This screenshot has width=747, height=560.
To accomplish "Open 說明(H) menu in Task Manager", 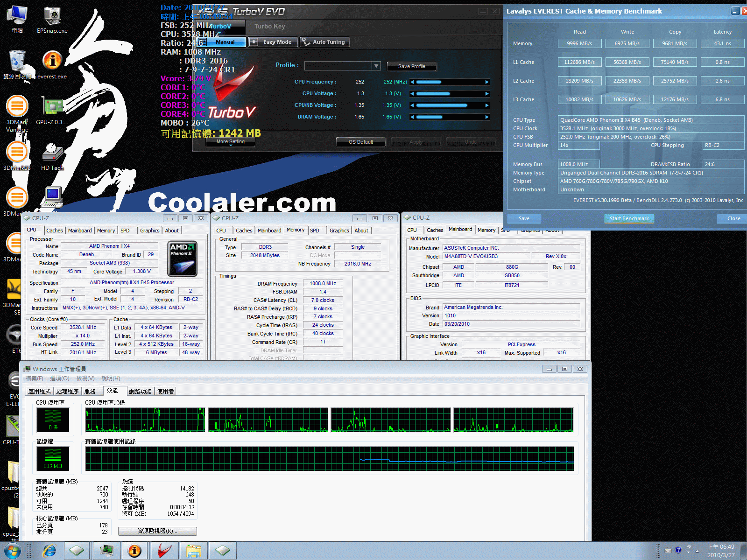I will click(x=111, y=378).
